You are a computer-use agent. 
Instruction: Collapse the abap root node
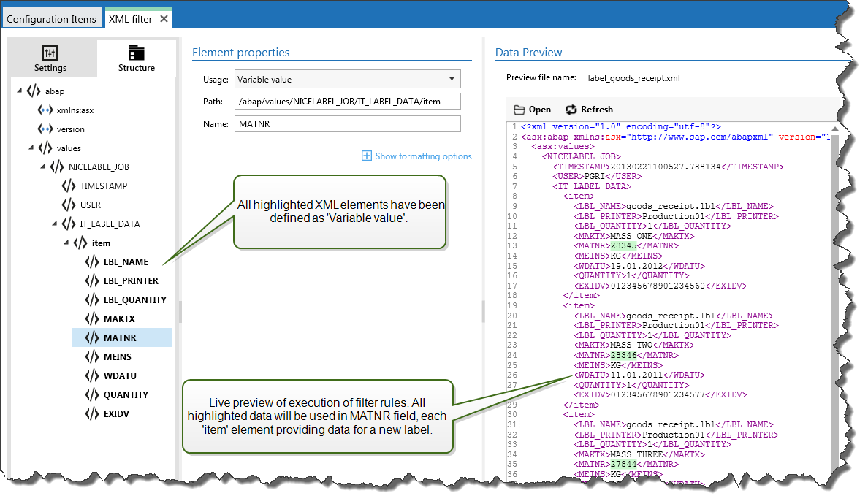click(20, 91)
